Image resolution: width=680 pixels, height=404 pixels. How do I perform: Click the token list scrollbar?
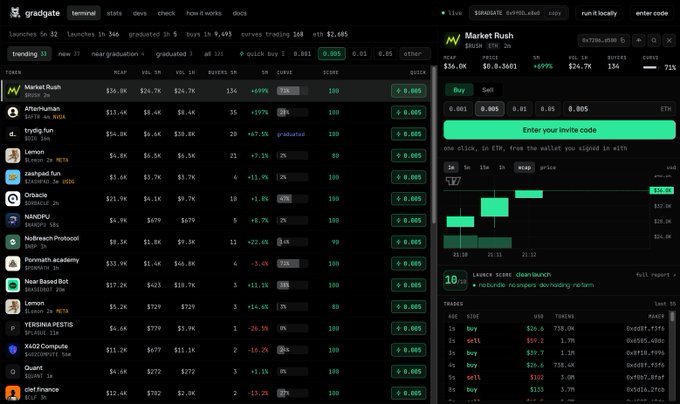click(434, 145)
